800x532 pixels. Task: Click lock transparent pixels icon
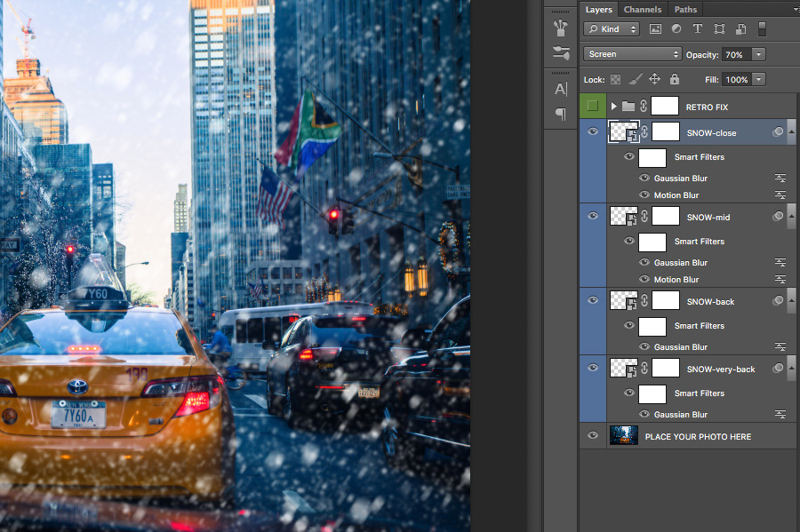pyautogui.click(x=614, y=79)
